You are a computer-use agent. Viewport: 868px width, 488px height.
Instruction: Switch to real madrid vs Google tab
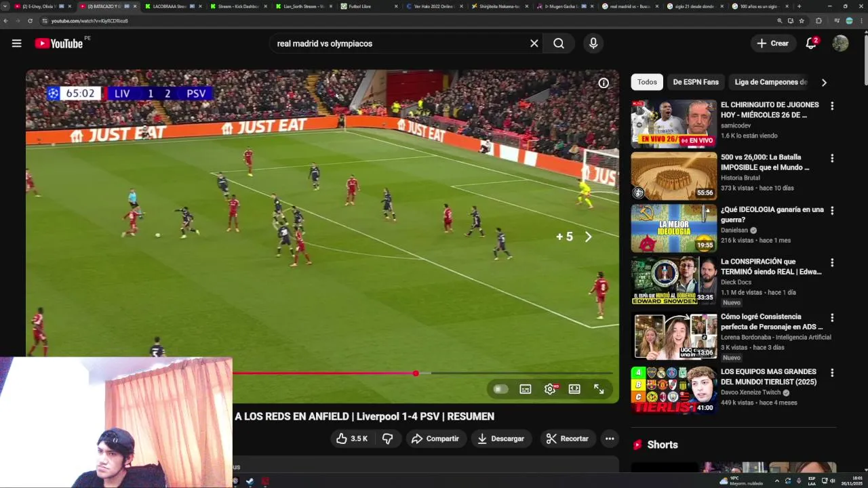coord(629,6)
